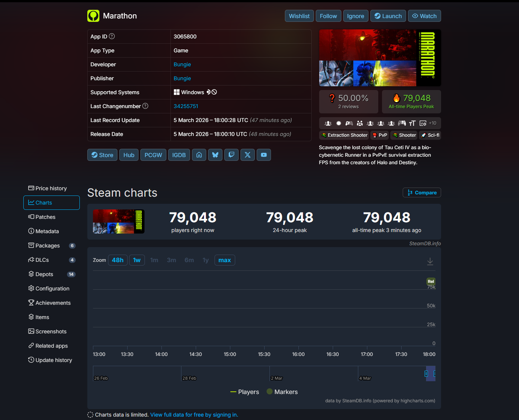The image size is (519, 420).
Task: Toggle the Players series legend
Action: [x=245, y=392]
